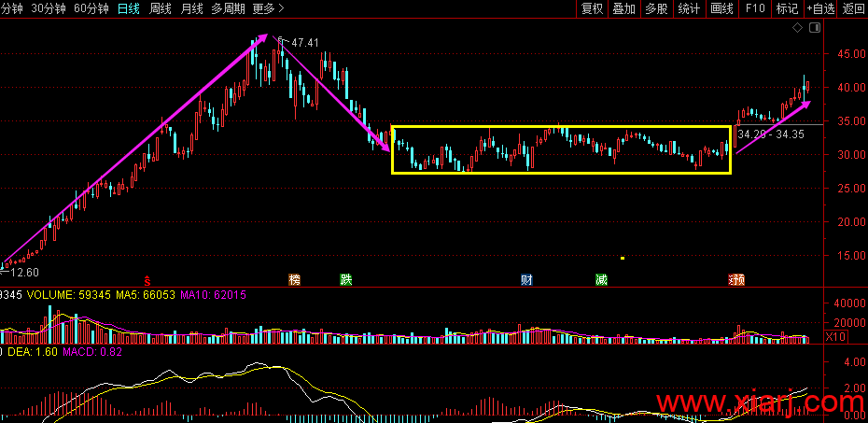Viewport: 868px width, 423px height.
Task: Expand the 更多 period options
Action: click(x=268, y=8)
